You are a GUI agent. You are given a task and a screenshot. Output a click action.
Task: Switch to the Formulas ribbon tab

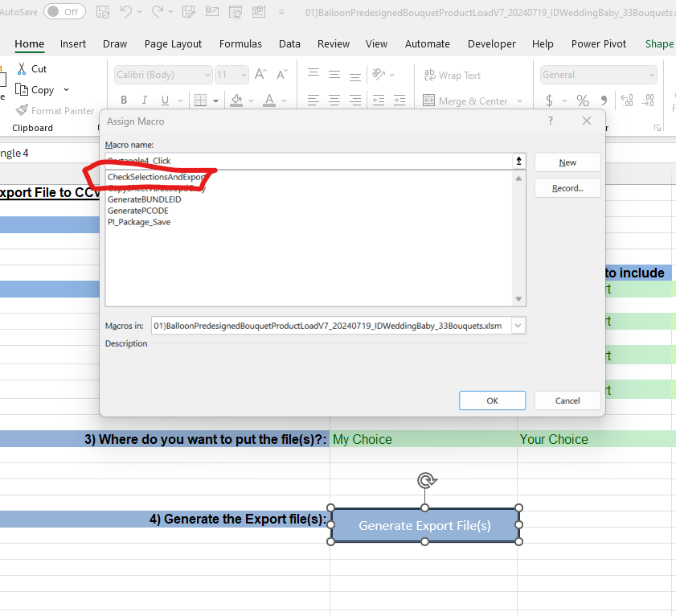(240, 44)
